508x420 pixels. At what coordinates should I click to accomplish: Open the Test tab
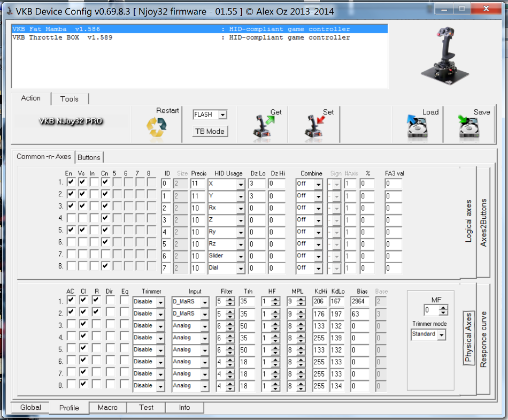point(146,407)
